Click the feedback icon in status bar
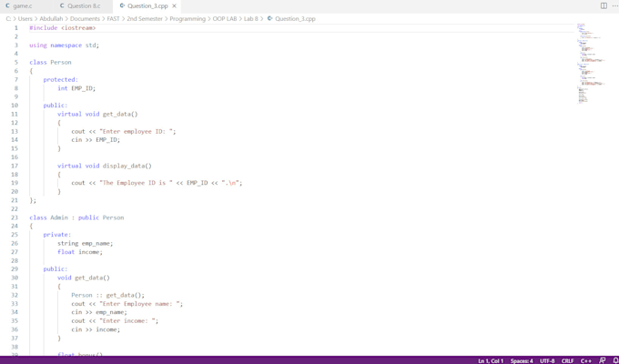 (603, 361)
